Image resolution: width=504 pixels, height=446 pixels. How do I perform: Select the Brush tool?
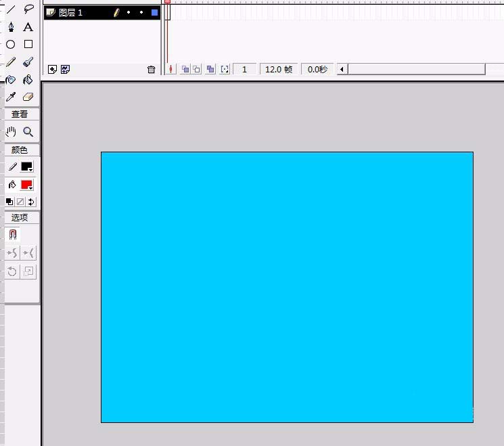pos(28,62)
